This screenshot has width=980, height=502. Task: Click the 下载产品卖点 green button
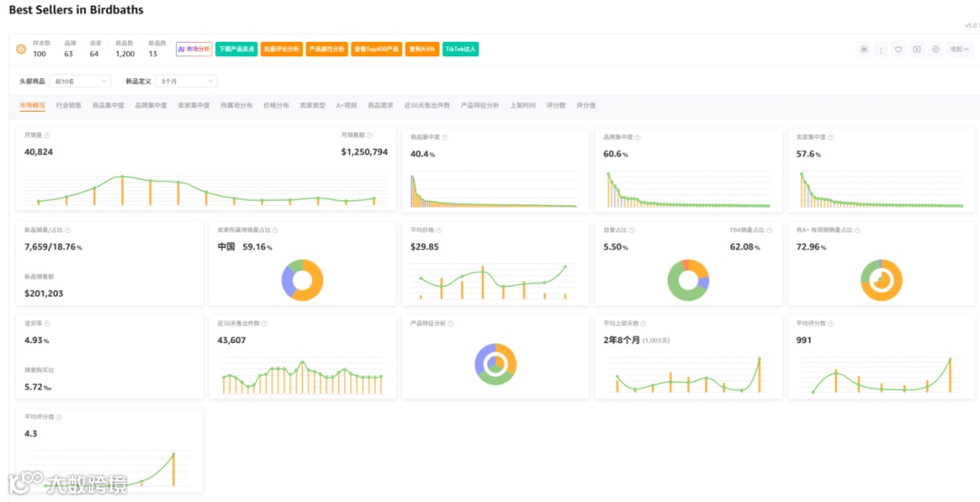coord(236,49)
